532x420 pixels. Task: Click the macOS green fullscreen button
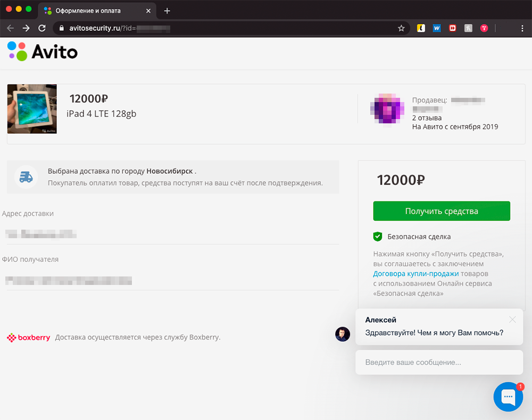(29, 9)
